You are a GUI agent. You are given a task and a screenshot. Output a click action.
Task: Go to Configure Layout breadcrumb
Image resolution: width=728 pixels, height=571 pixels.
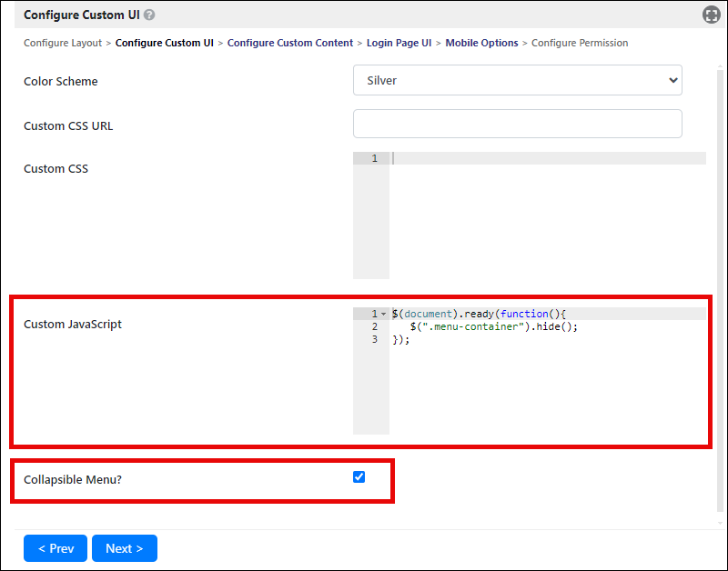click(x=63, y=43)
